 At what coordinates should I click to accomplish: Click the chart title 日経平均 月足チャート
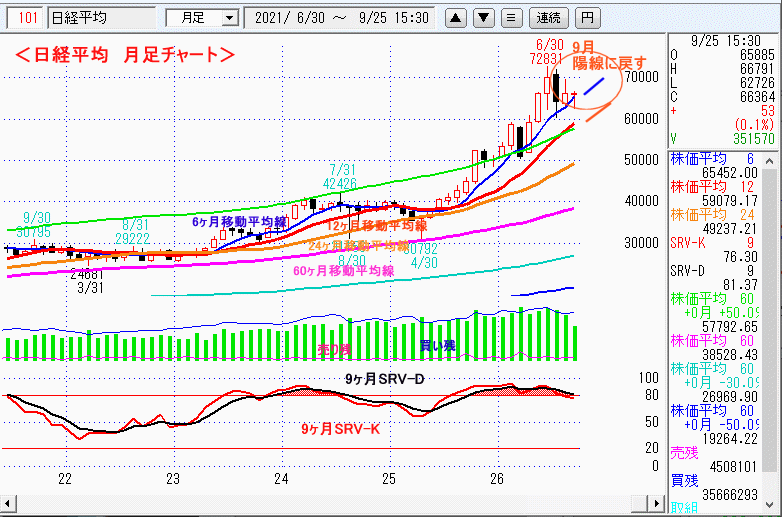[x=125, y=54]
